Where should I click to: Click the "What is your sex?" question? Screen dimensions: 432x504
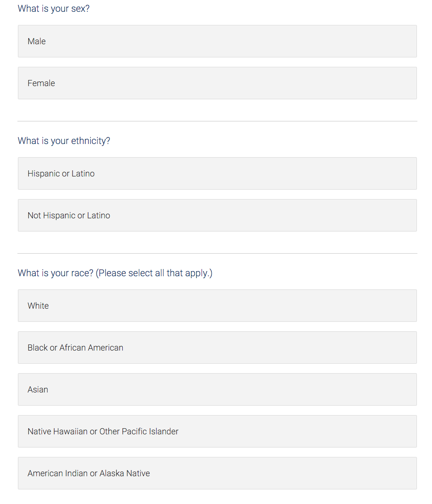54,9
